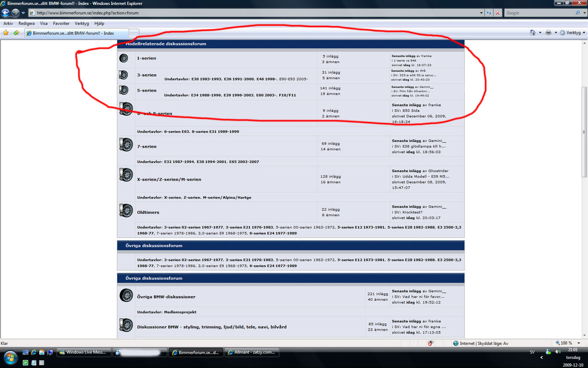Stop page loading with the red X icon
588x368 pixels.
point(498,13)
